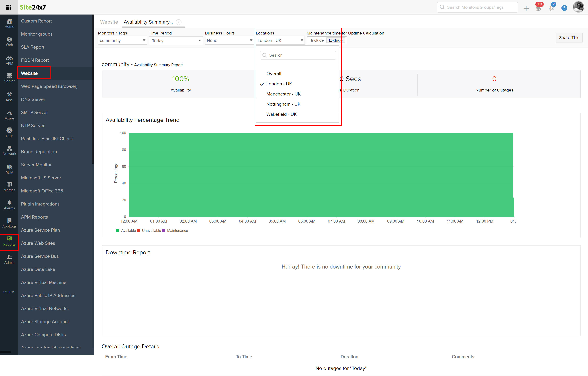Open SLA Report in sidebar
The height and width of the screenshot is (376, 588).
pos(32,47)
